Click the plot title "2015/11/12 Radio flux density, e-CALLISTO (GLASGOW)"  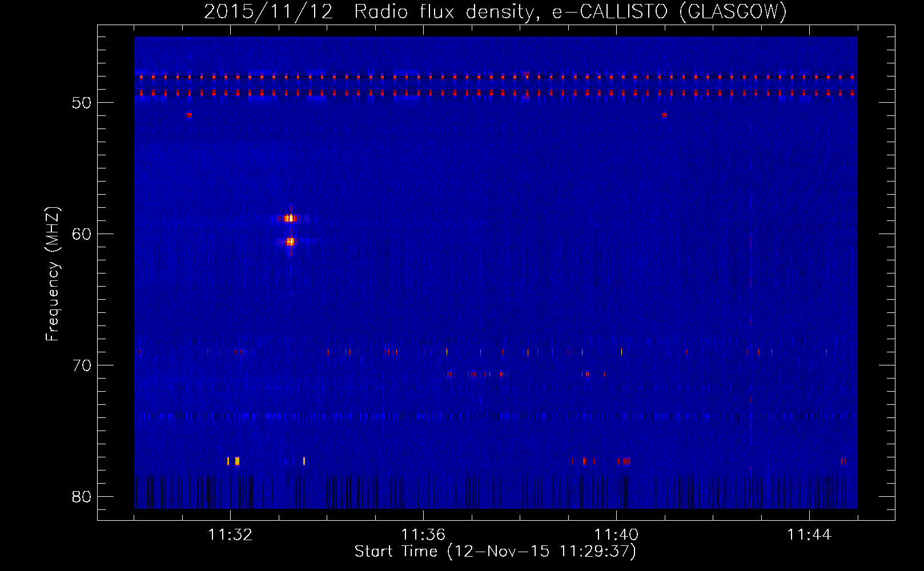click(x=495, y=11)
